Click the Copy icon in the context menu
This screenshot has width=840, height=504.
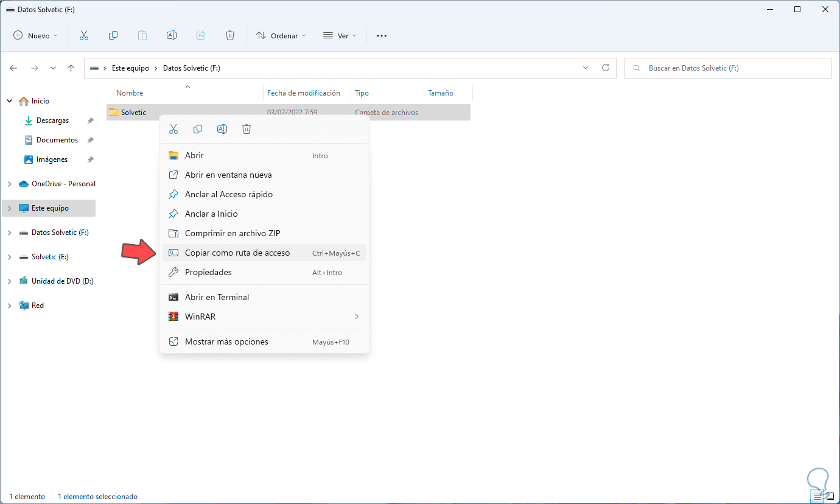198,129
